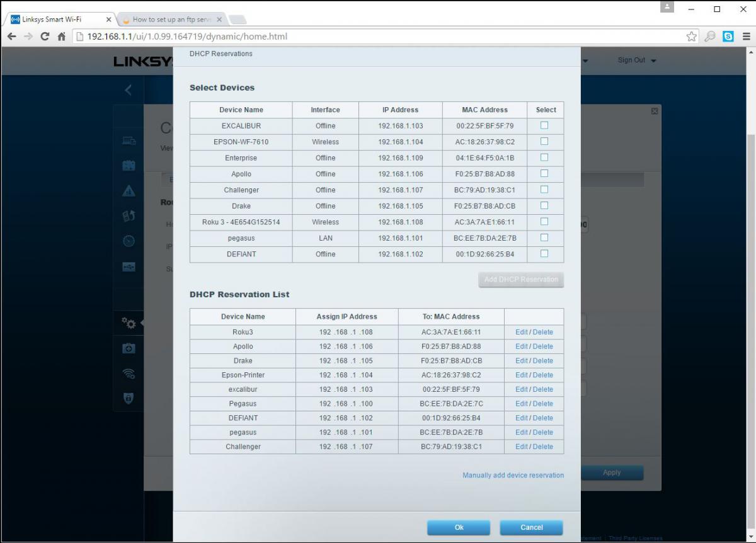Open Parental Controls warning-triangle icon
Screen dimensions: 756x543
point(129,191)
